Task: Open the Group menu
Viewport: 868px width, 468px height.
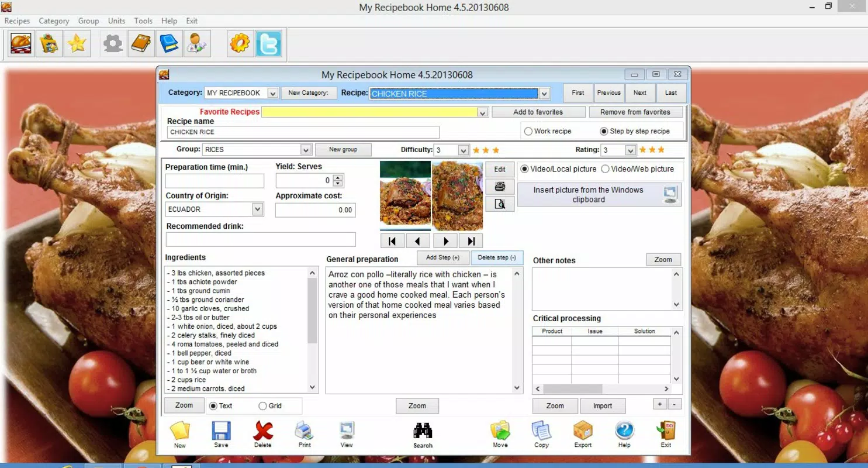Action: (x=88, y=20)
